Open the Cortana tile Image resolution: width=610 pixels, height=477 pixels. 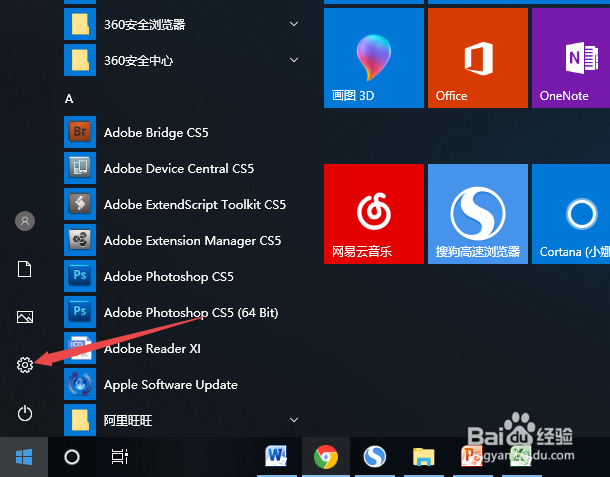[x=571, y=214]
